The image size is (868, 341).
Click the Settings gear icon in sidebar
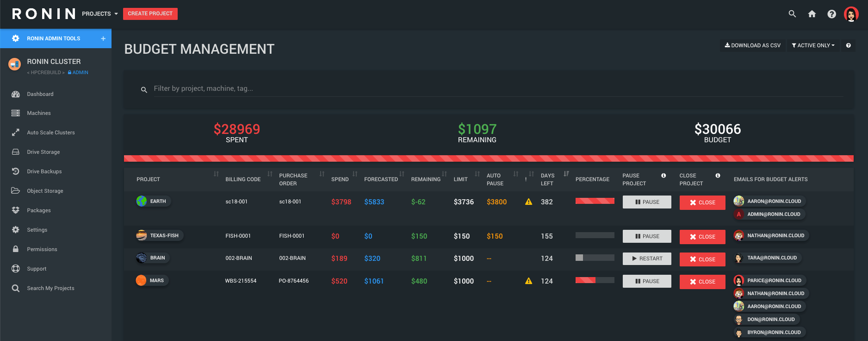pos(16,230)
